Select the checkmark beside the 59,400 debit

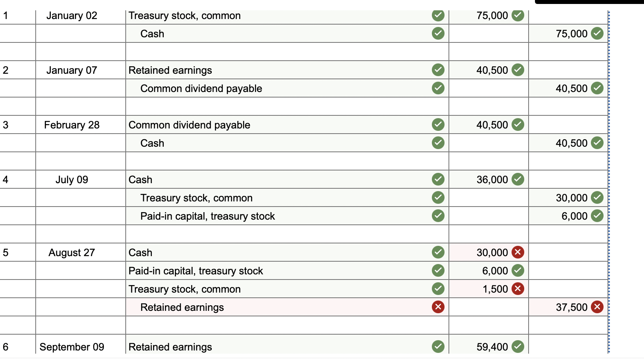coord(518,347)
